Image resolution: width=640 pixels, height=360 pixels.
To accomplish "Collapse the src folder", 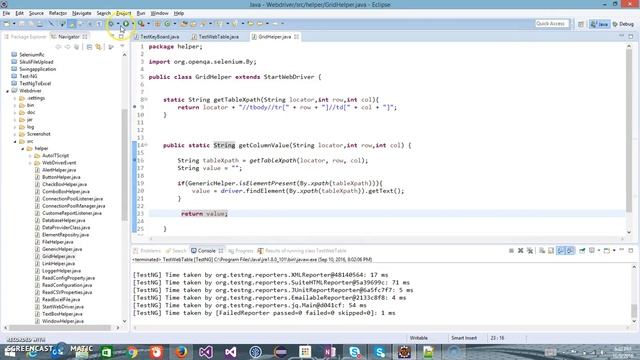I will click(x=15, y=141).
